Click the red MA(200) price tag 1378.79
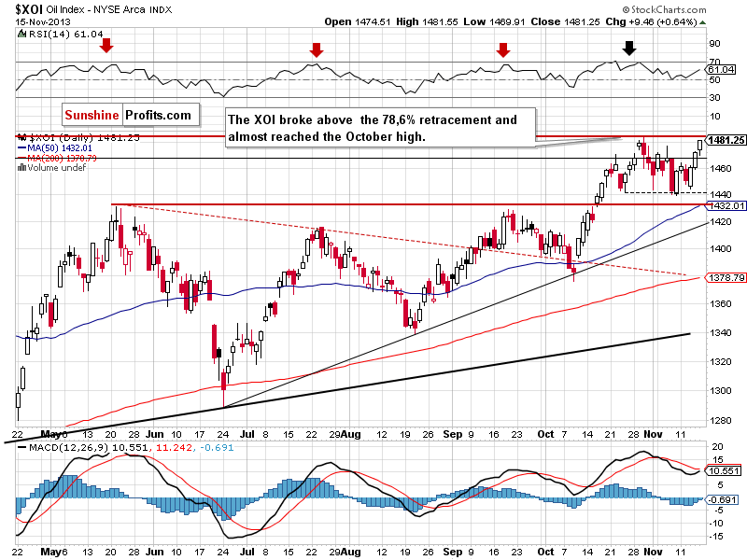The image size is (747, 560). click(x=726, y=277)
